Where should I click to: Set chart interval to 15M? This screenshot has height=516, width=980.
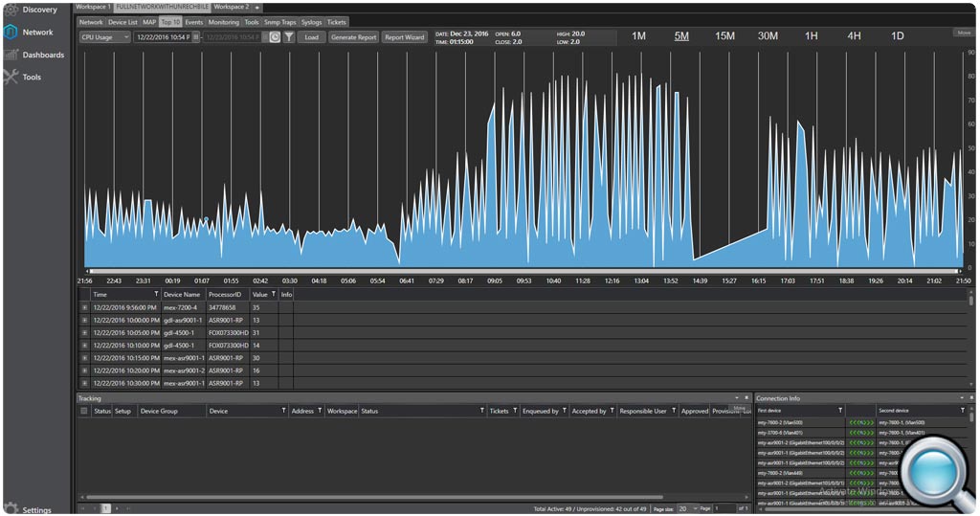click(725, 36)
